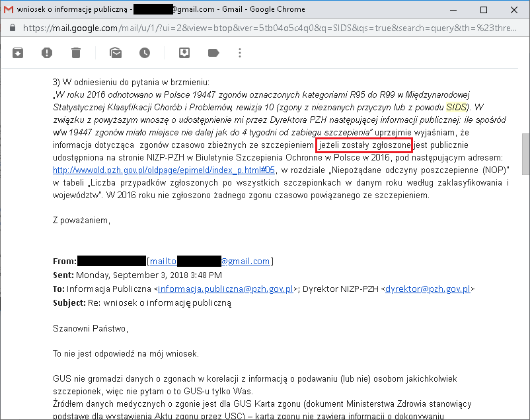Click the scrollbar down arrow

tap(525, 415)
